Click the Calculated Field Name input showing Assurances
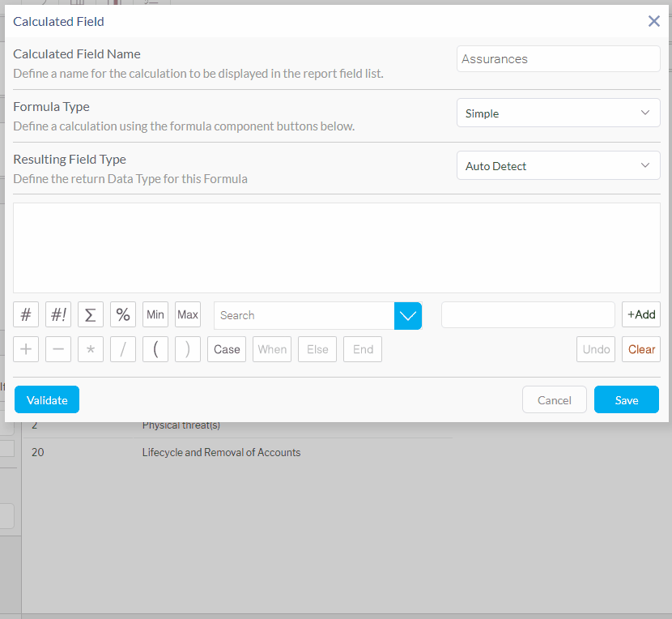The height and width of the screenshot is (619, 672). 558,58
